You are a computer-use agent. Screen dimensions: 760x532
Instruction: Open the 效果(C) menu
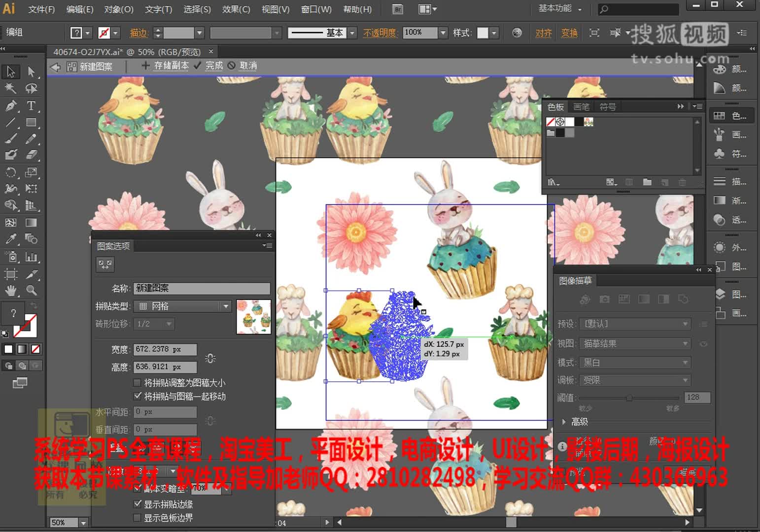pyautogui.click(x=236, y=9)
